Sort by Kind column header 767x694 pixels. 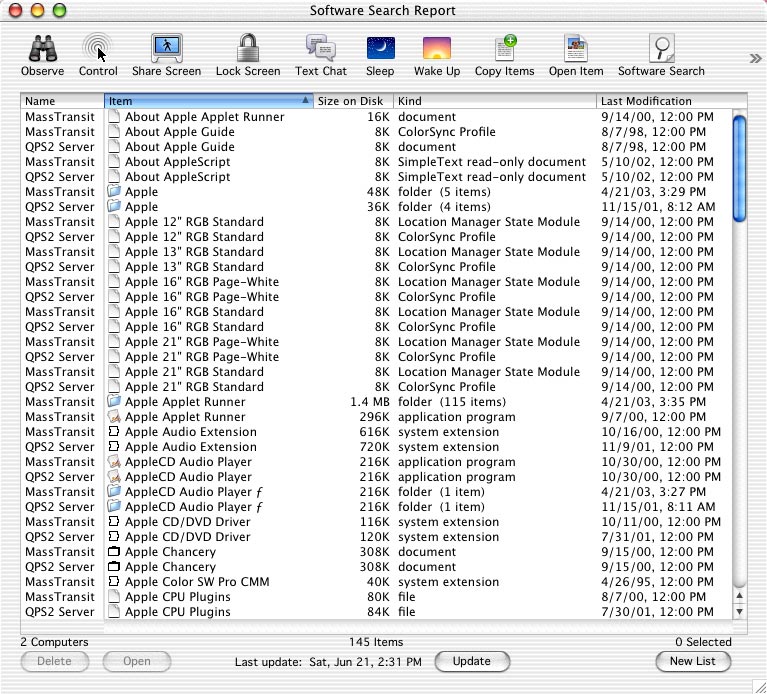pos(495,101)
